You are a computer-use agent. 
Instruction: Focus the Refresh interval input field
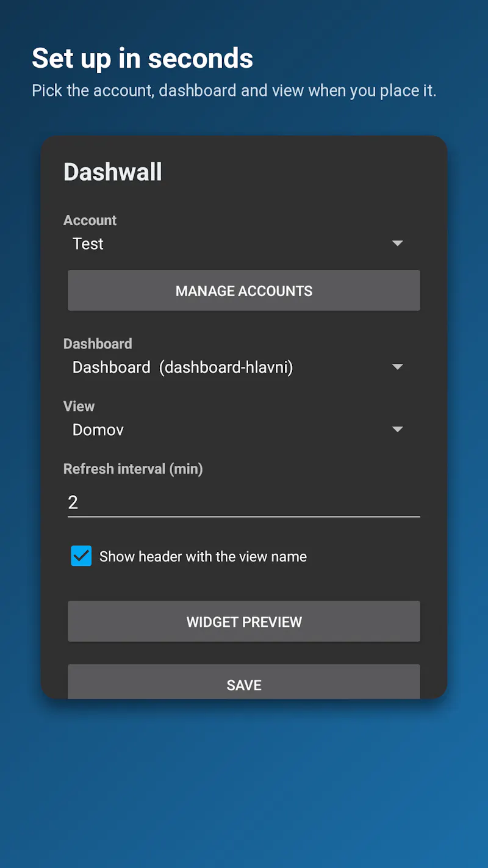click(244, 502)
